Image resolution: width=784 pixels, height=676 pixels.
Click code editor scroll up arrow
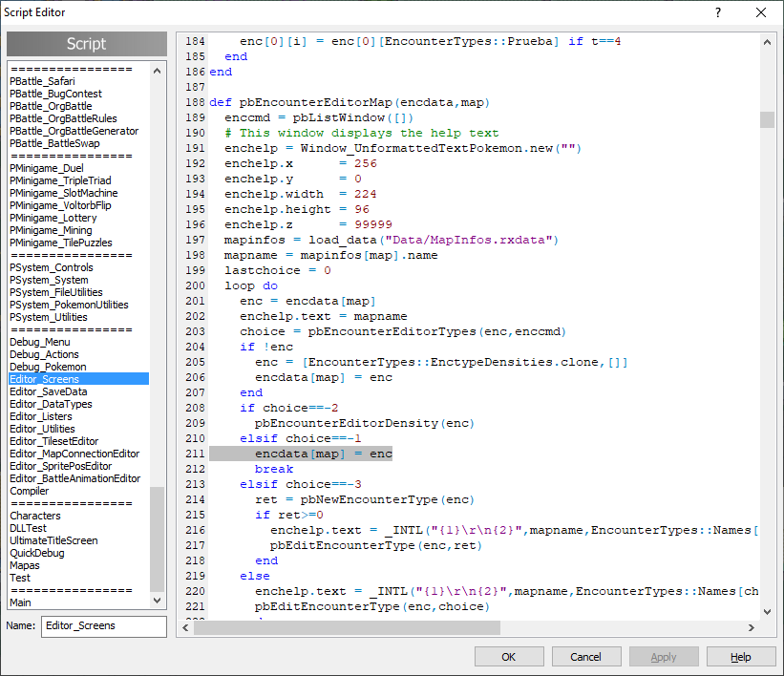tap(767, 41)
